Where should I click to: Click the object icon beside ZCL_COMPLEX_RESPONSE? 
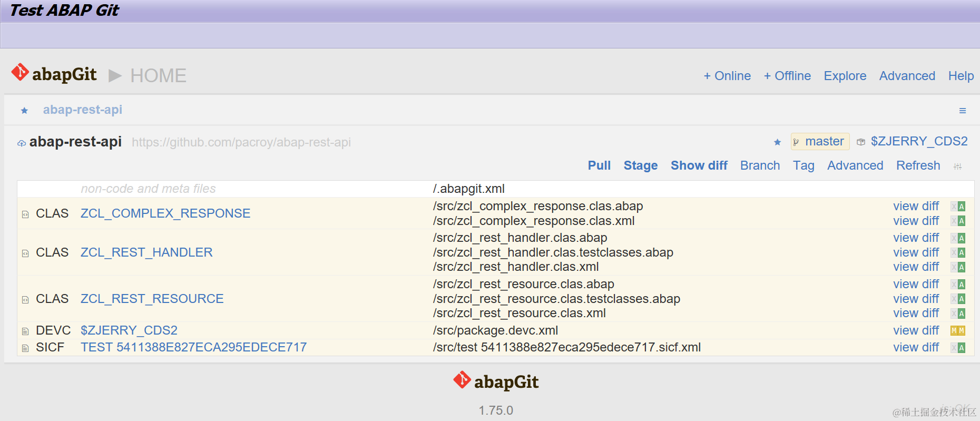(25, 214)
